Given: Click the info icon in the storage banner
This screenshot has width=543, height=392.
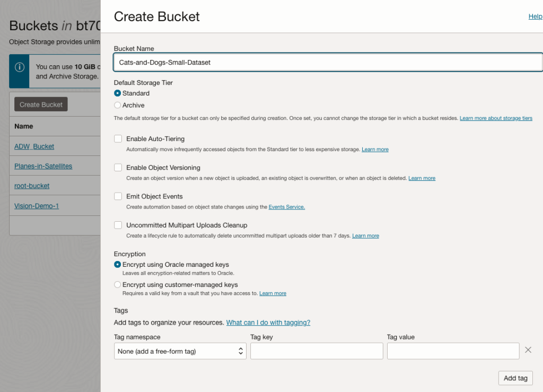Looking at the screenshot, I should pyautogui.click(x=20, y=67).
